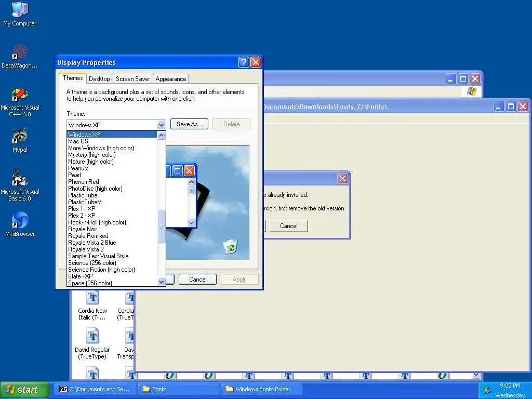The width and height of the screenshot is (532, 399).
Task: Choose the Slate - XP theme
Action: [x=112, y=276]
